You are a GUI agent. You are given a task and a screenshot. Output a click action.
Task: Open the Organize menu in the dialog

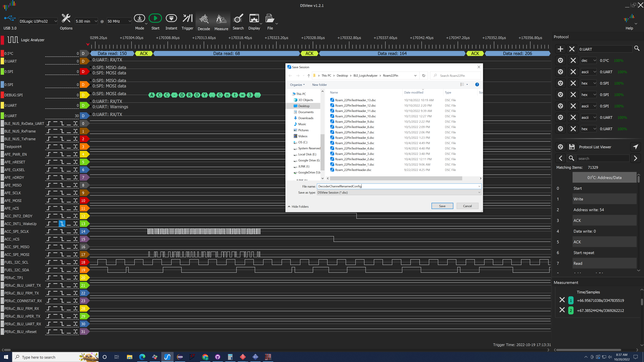pyautogui.click(x=297, y=85)
